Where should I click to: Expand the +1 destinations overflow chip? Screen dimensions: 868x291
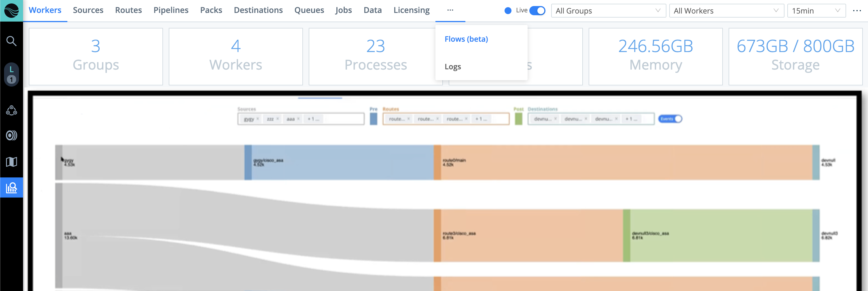tap(632, 119)
